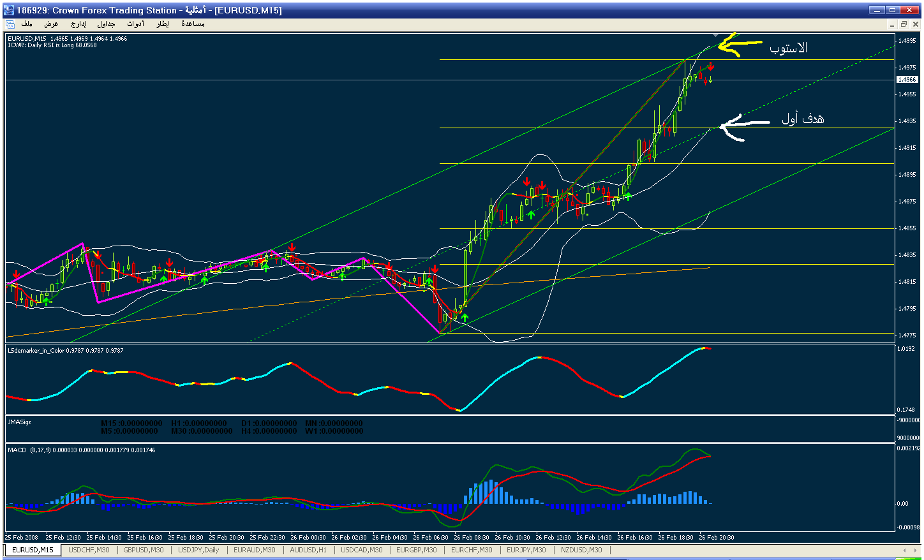Image resolution: width=924 pixels, height=560 pixels.
Task: Click the chart document icon in menu bar
Action: pos(10,24)
